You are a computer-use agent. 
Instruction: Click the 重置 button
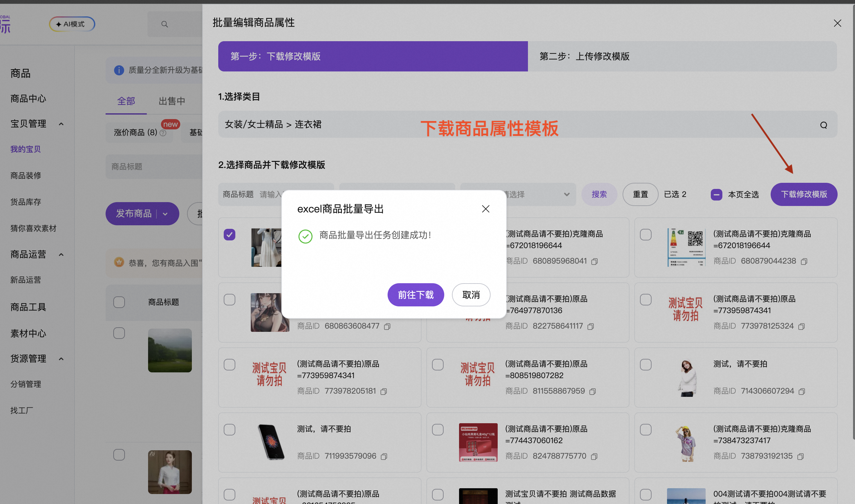click(x=640, y=194)
